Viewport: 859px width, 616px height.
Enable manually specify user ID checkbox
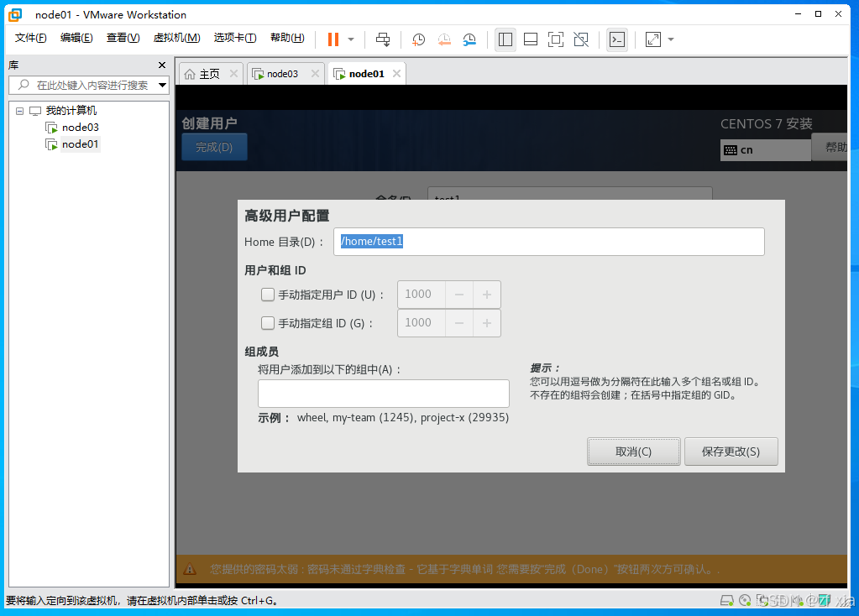[x=268, y=295]
